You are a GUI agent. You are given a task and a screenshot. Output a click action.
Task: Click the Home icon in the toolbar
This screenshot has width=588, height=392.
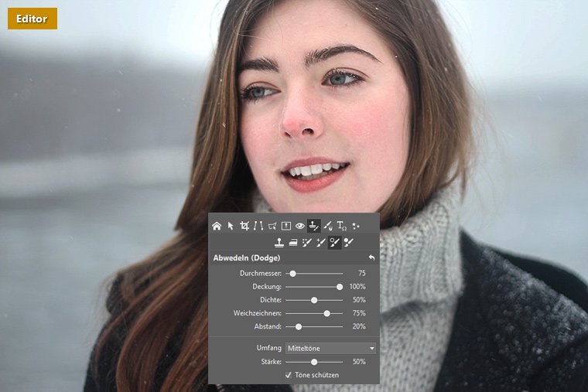click(x=217, y=226)
